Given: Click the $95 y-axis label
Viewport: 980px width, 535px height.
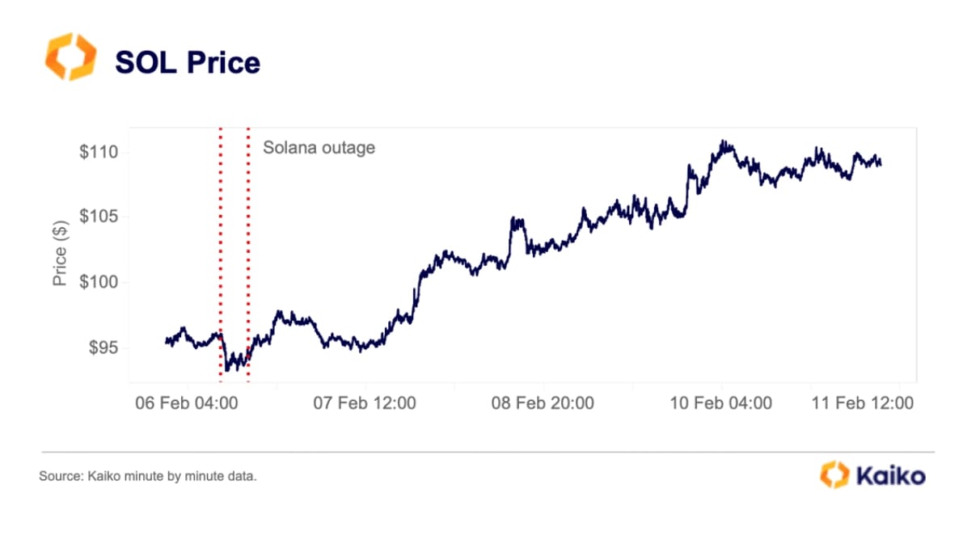Looking at the screenshot, I should (102, 348).
